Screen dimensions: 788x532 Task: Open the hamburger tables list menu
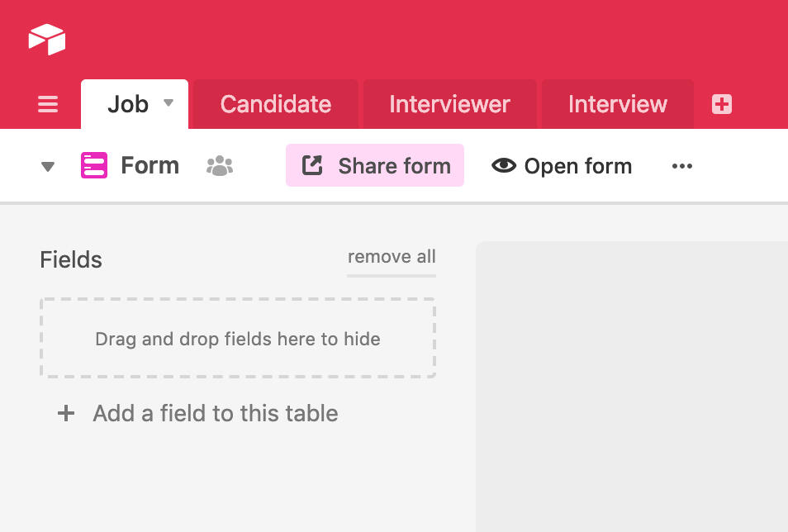point(48,105)
